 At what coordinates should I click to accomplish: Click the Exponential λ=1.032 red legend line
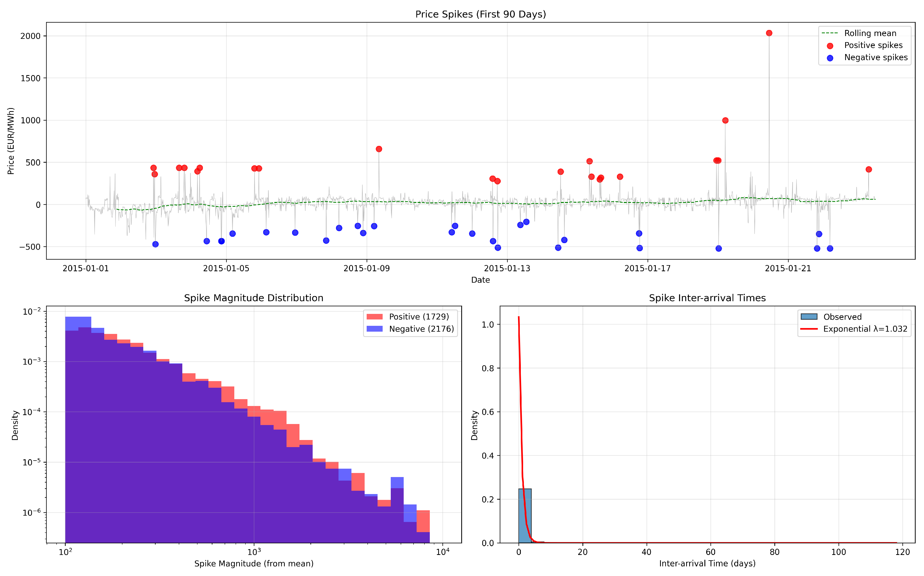pos(809,329)
